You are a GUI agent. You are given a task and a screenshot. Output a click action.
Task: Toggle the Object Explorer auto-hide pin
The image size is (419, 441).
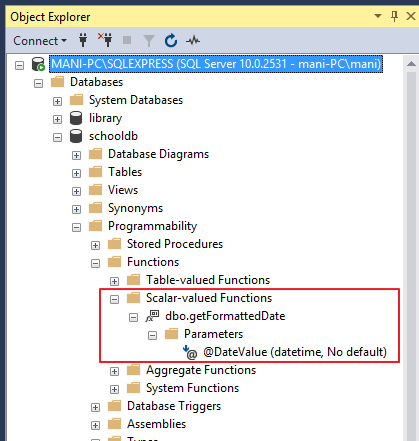tap(394, 16)
